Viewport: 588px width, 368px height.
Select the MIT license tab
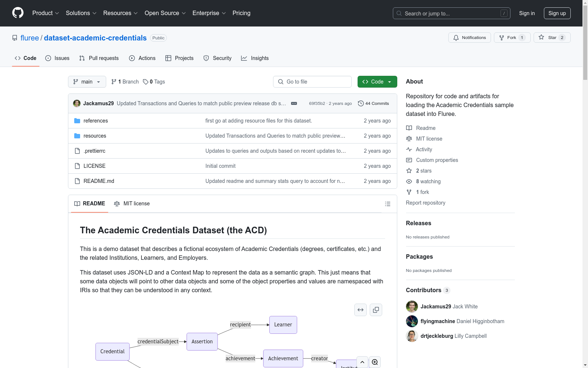132,204
